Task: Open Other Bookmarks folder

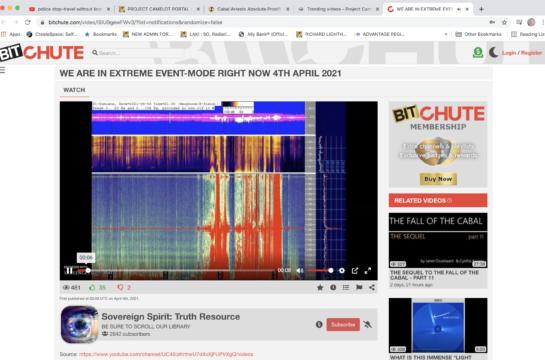Action: tap(478, 34)
